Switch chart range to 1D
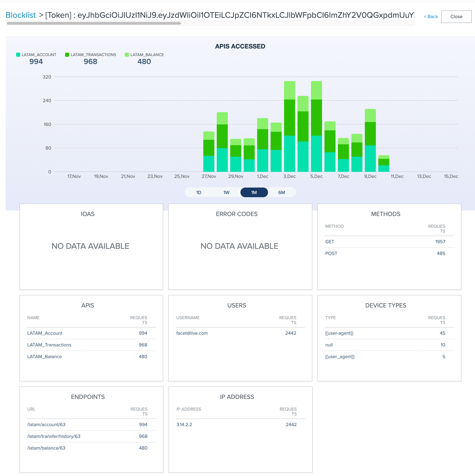Screen dimensions: 475x476 point(199,192)
